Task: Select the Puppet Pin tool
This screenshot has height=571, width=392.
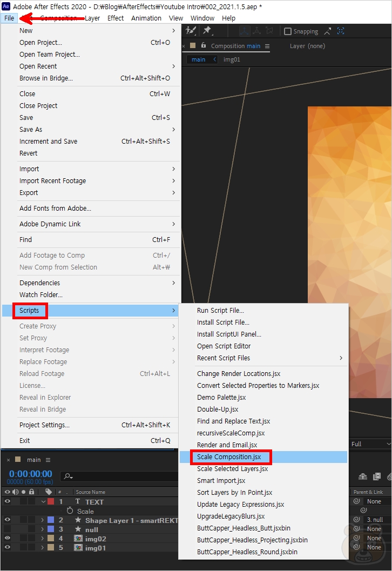Action: (207, 31)
